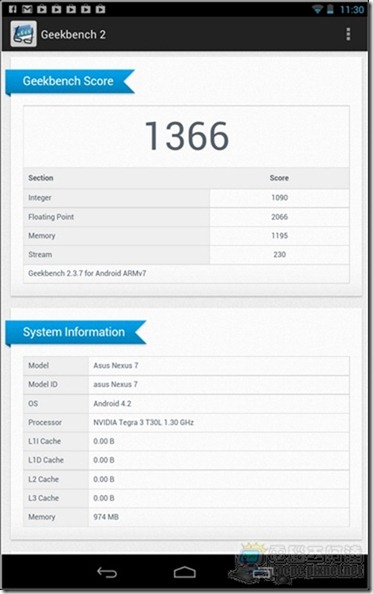Tap the battery status icon
The height and width of the screenshot is (594, 373).
(330, 9)
